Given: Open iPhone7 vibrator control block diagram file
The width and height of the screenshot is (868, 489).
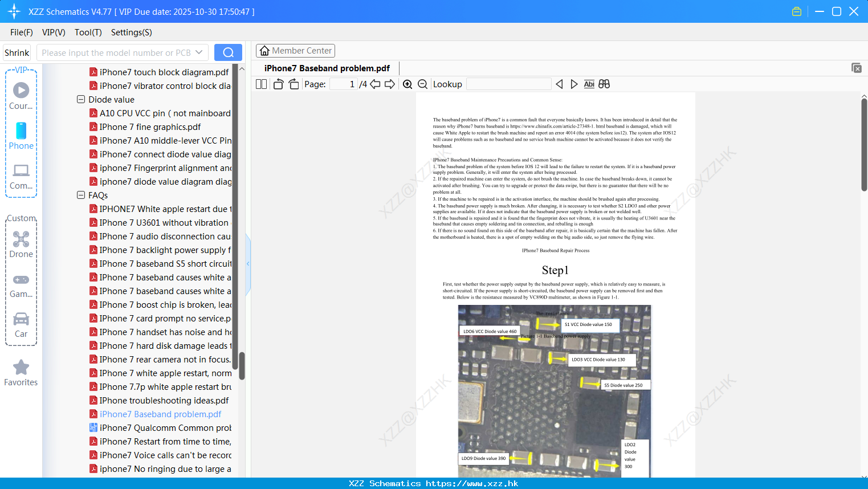Looking at the screenshot, I should (160, 86).
